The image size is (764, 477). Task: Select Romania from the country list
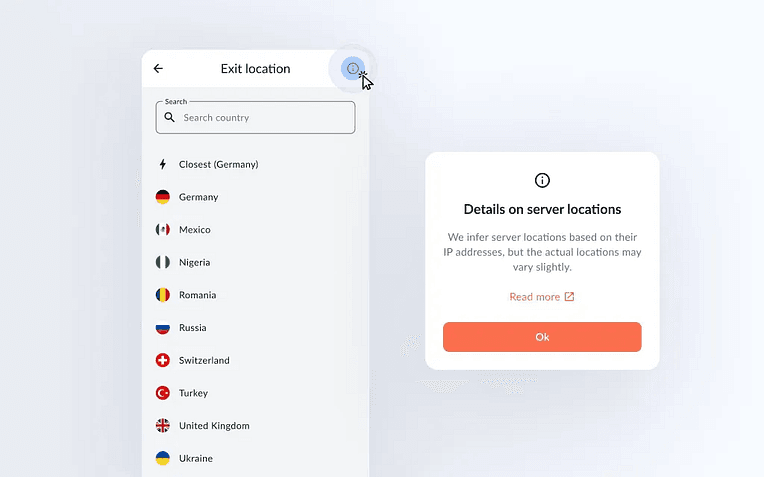click(255, 295)
